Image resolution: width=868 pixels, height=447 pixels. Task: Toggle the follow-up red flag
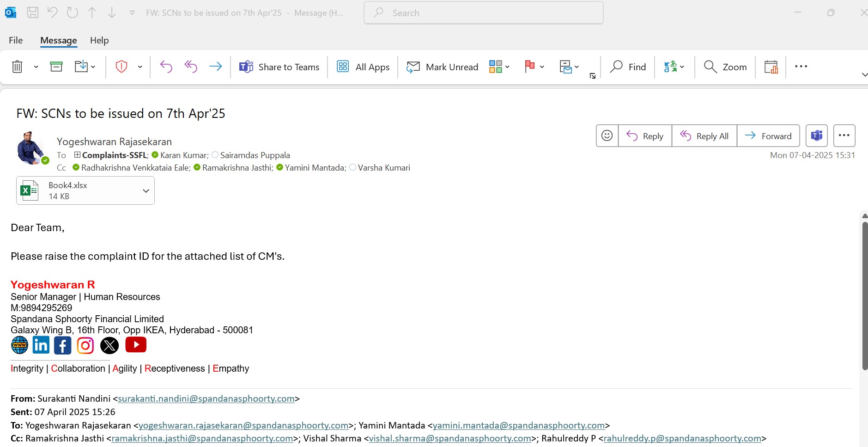(529, 67)
